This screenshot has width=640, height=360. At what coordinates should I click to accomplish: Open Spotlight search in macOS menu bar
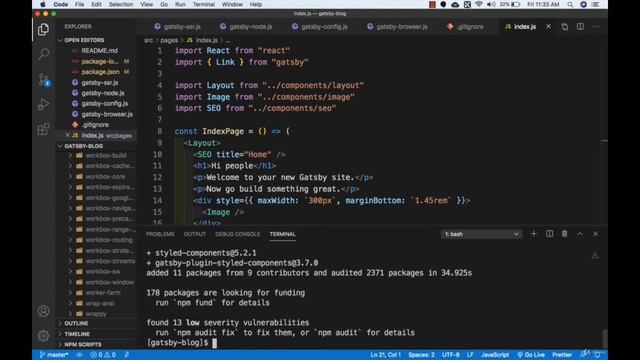(x=570, y=4)
